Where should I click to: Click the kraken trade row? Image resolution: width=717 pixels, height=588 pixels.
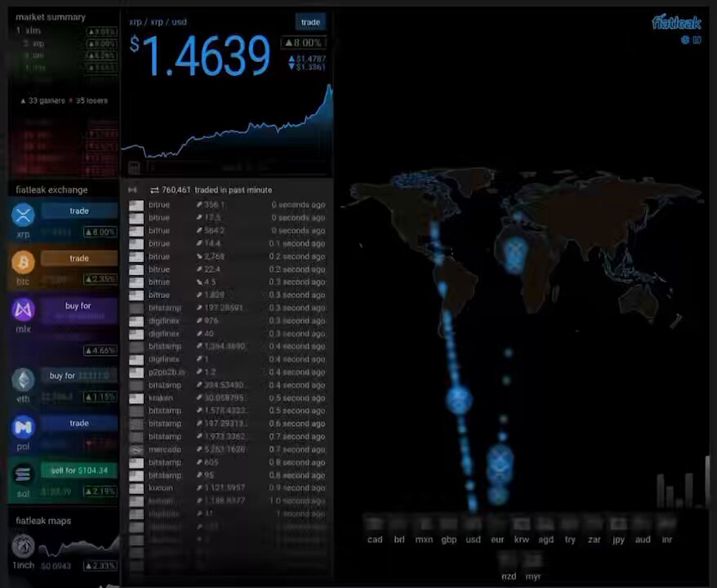coord(227,399)
